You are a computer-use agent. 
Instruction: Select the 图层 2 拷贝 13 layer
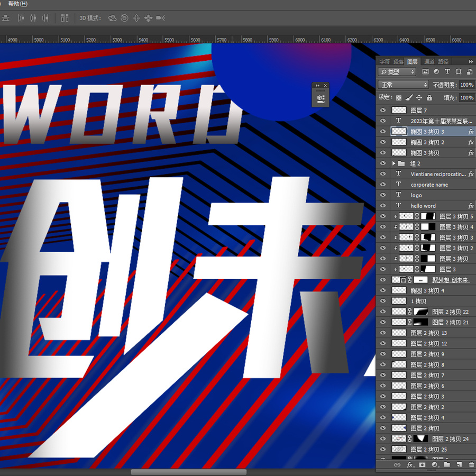click(432, 333)
